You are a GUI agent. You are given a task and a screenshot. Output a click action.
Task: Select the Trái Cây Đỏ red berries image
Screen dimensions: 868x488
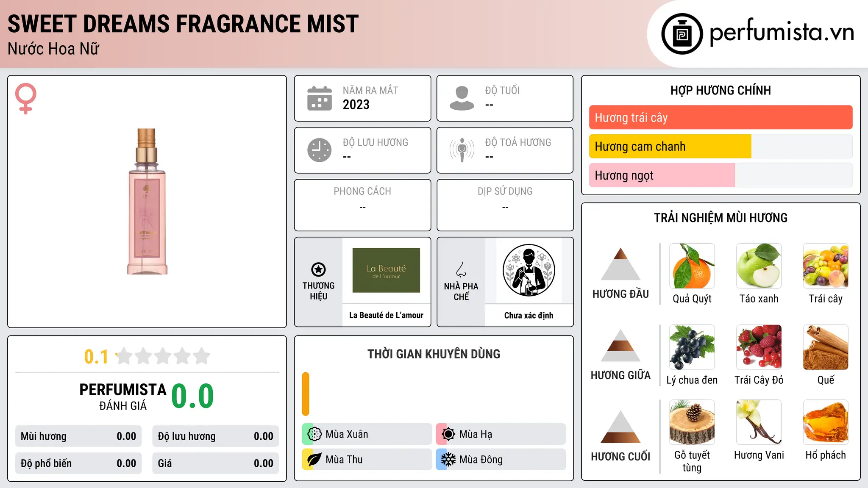point(759,347)
